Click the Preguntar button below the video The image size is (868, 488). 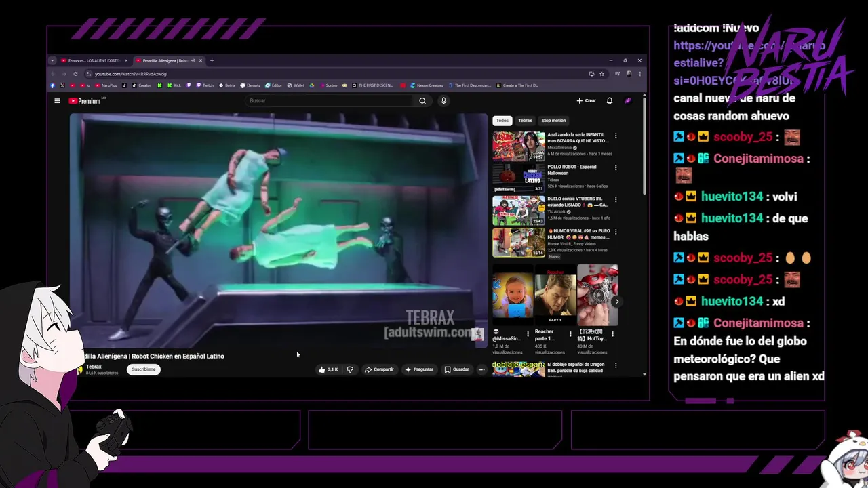(419, 369)
